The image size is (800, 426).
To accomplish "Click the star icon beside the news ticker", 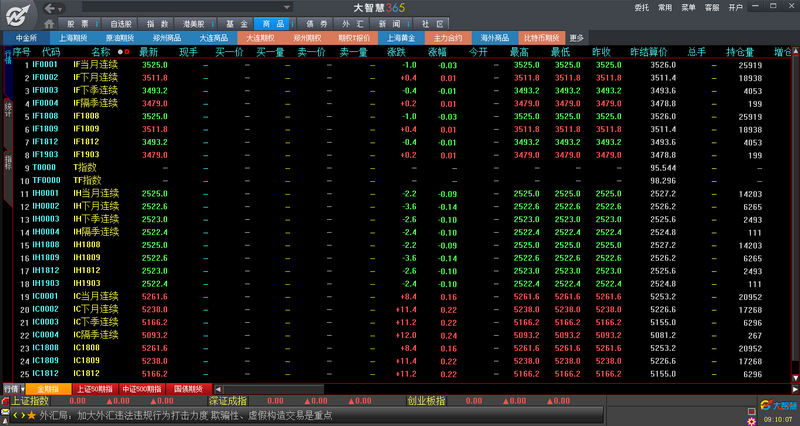I will [32, 415].
